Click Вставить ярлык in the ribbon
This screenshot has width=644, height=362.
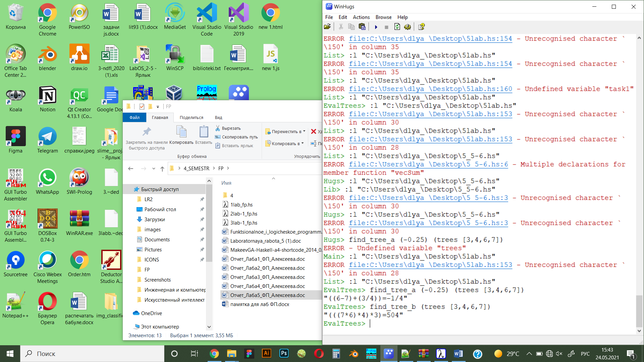(234, 146)
